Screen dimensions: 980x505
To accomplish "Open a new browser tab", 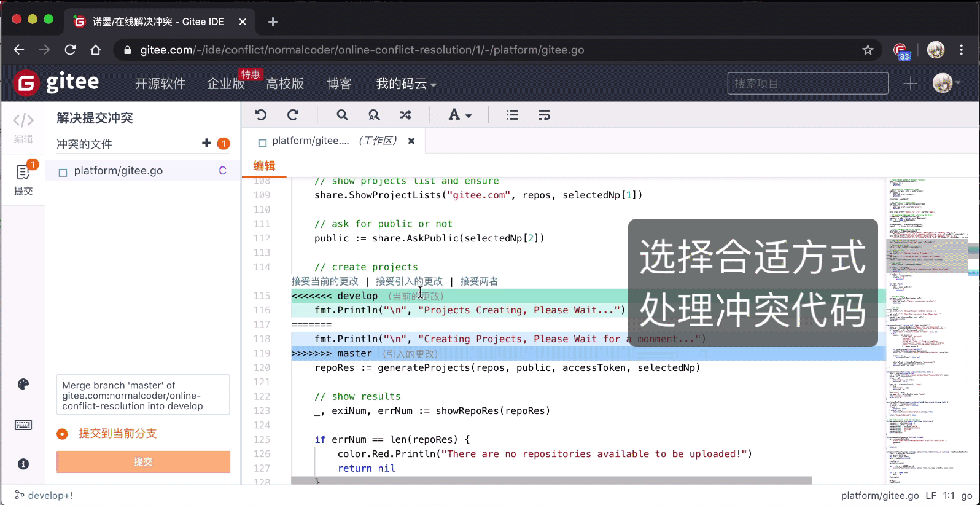I will (273, 22).
